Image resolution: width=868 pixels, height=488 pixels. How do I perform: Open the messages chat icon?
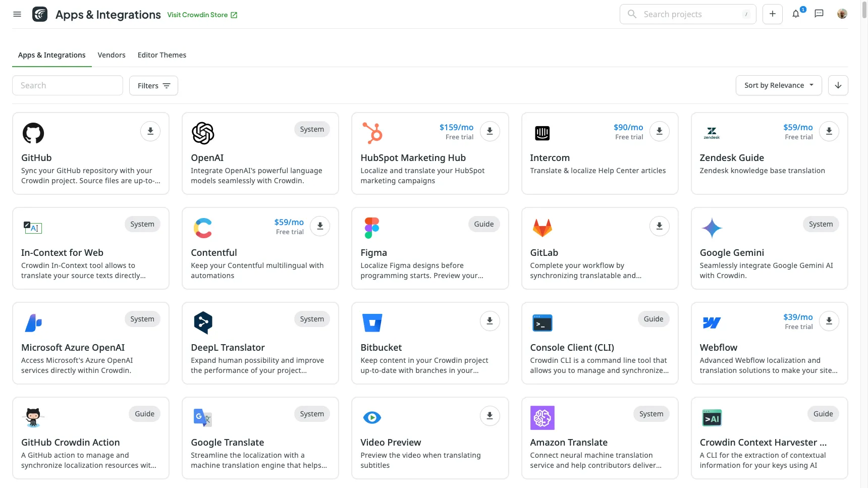tap(819, 14)
